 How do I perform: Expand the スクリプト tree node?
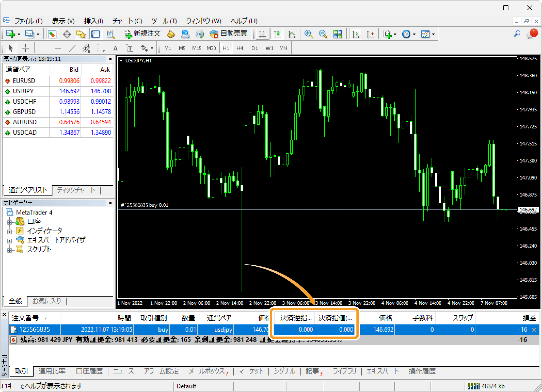tap(9, 250)
